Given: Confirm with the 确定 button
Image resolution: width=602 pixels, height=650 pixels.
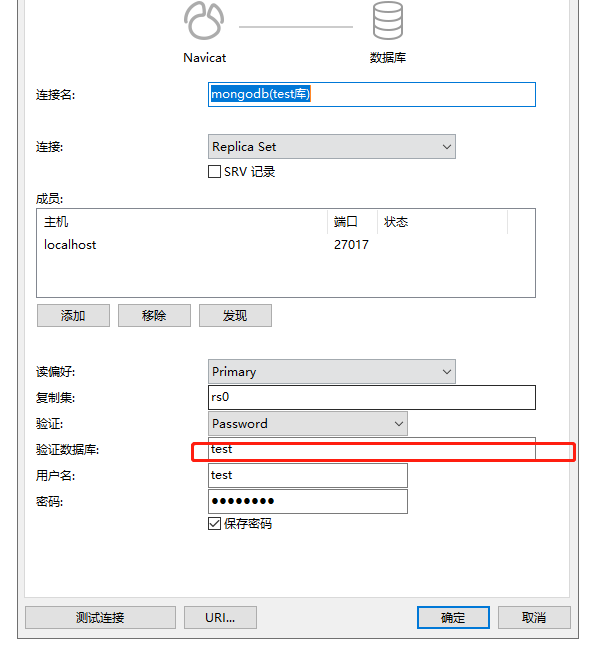Looking at the screenshot, I should (453, 618).
